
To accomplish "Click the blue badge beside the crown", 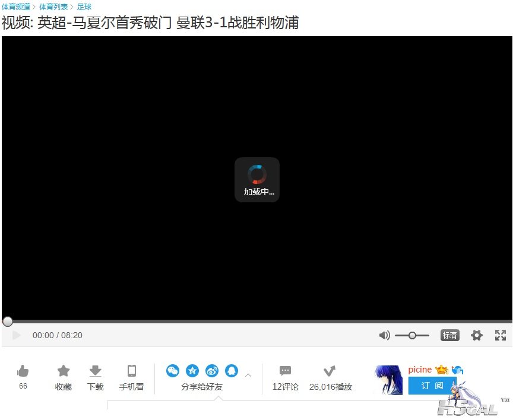I will (x=457, y=370).
